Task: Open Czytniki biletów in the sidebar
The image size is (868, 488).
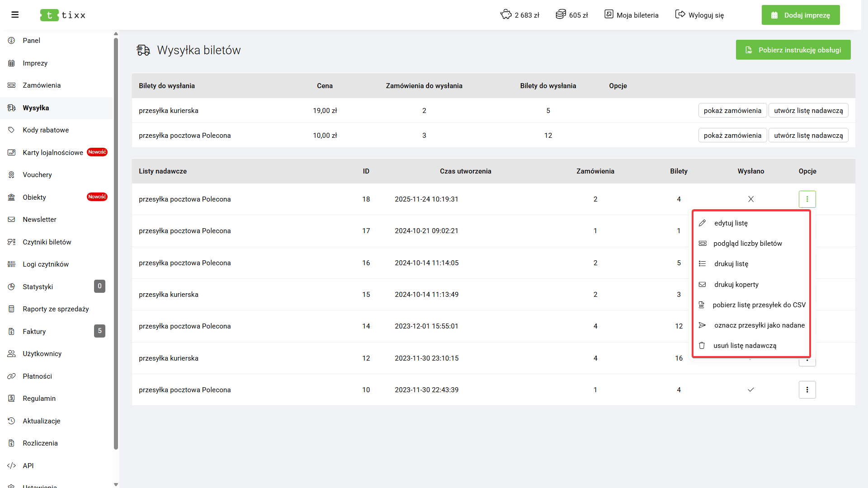Action: pyautogui.click(x=47, y=242)
